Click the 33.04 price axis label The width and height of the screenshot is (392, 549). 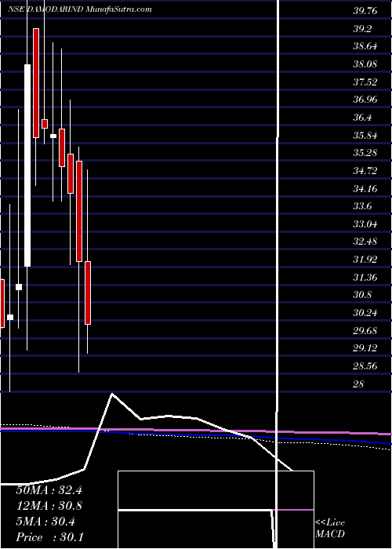point(365,224)
